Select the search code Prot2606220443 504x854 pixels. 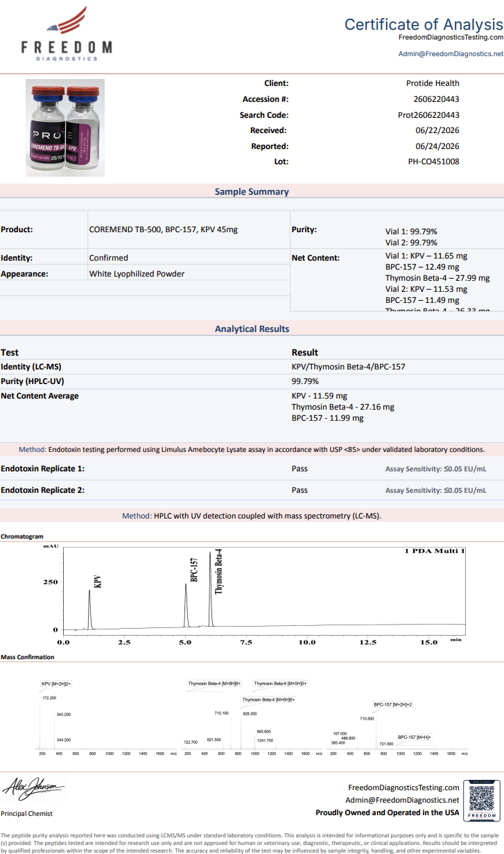point(428,115)
